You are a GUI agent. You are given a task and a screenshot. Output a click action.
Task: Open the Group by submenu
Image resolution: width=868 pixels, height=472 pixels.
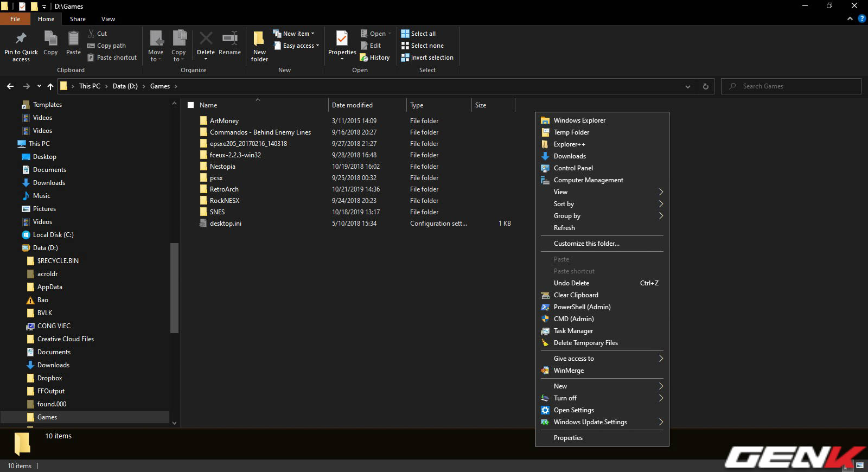point(602,216)
